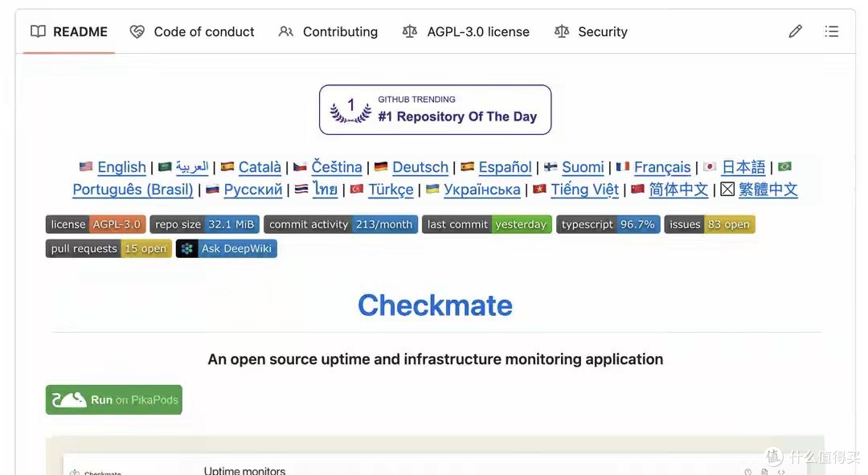Click the Thai flag beside ไทย
Image resolution: width=868 pixels, height=475 pixels.
tap(301, 189)
